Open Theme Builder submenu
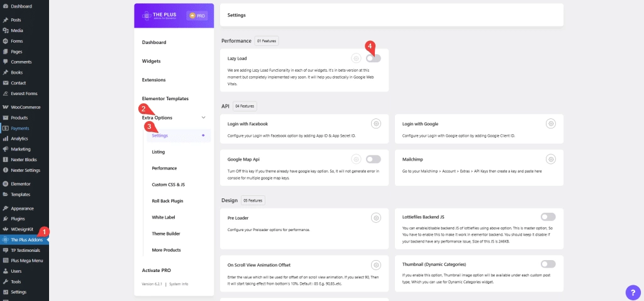This screenshot has width=644, height=301. (166, 234)
